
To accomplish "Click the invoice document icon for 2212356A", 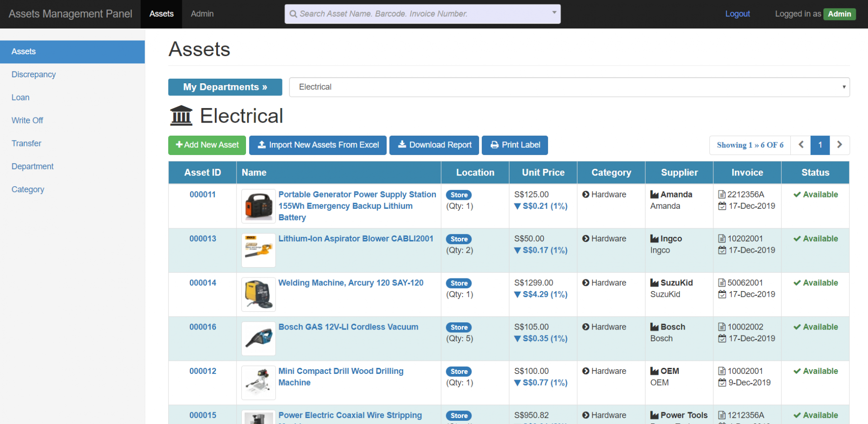I will tap(722, 194).
